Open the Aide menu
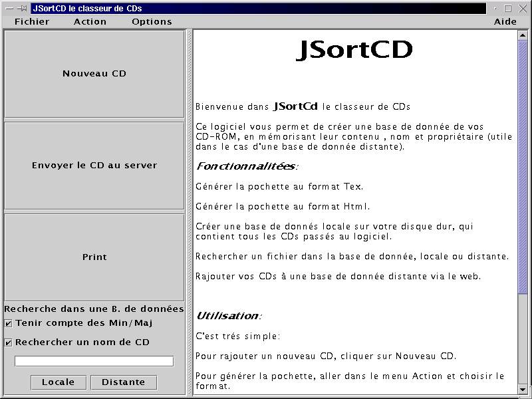This screenshot has width=532, height=399. [505, 21]
